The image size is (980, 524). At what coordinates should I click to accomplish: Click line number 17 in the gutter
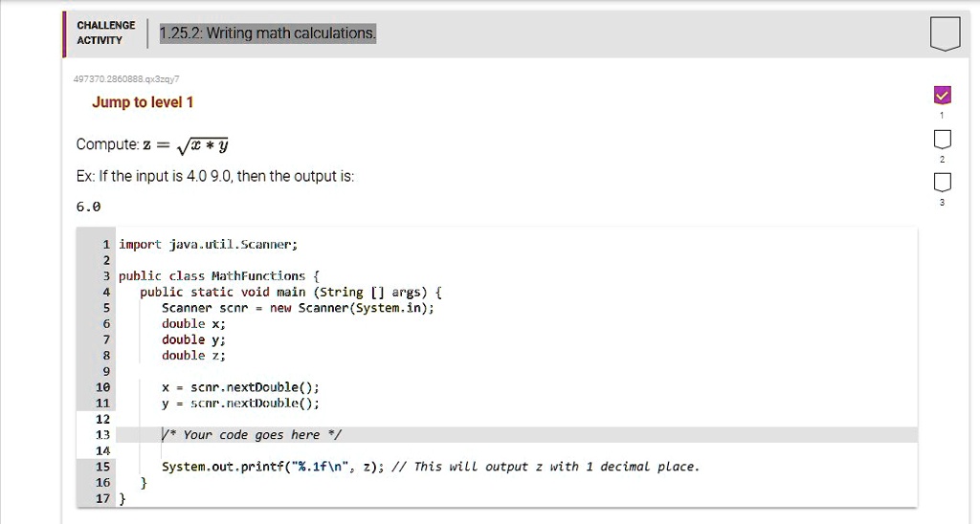[x=102, y=498]
